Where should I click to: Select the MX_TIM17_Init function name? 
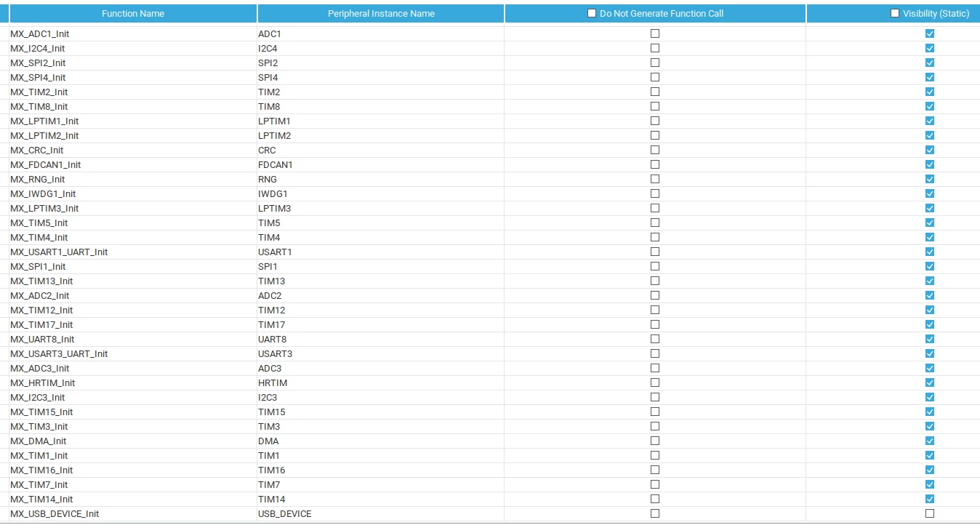[41, 324]
